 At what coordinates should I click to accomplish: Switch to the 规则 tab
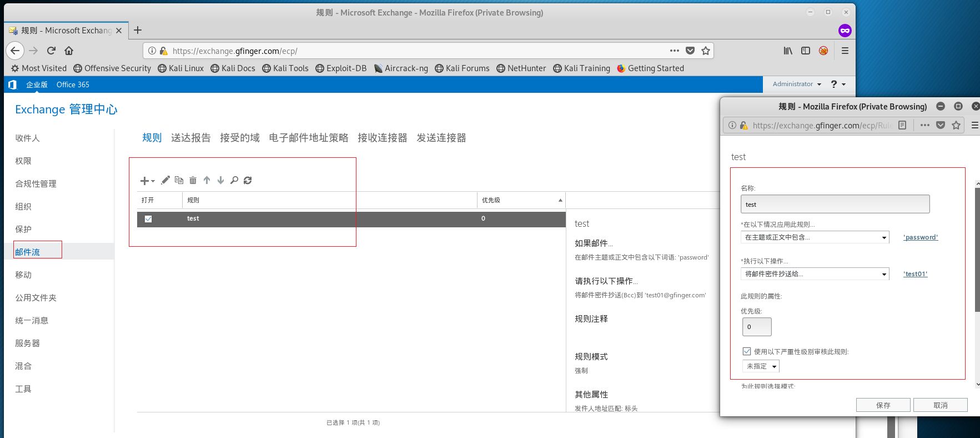pos(152,138)
